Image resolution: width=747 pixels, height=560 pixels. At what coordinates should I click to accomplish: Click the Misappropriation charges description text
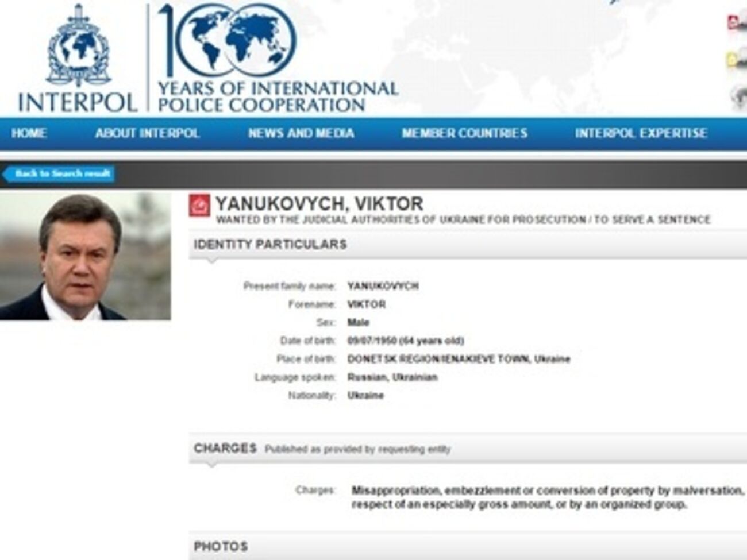pos(548,498)
